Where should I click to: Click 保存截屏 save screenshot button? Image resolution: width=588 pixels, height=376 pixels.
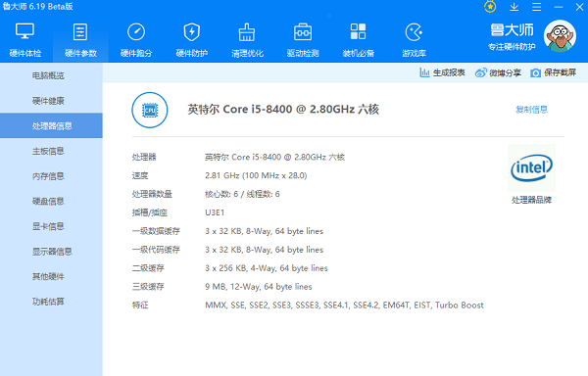(553, 72)
